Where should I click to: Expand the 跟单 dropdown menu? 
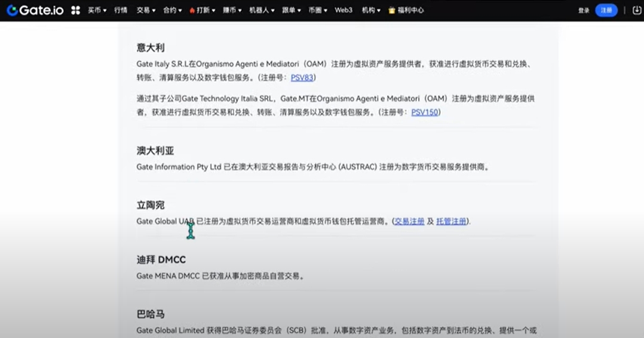[x=291, y=11]
